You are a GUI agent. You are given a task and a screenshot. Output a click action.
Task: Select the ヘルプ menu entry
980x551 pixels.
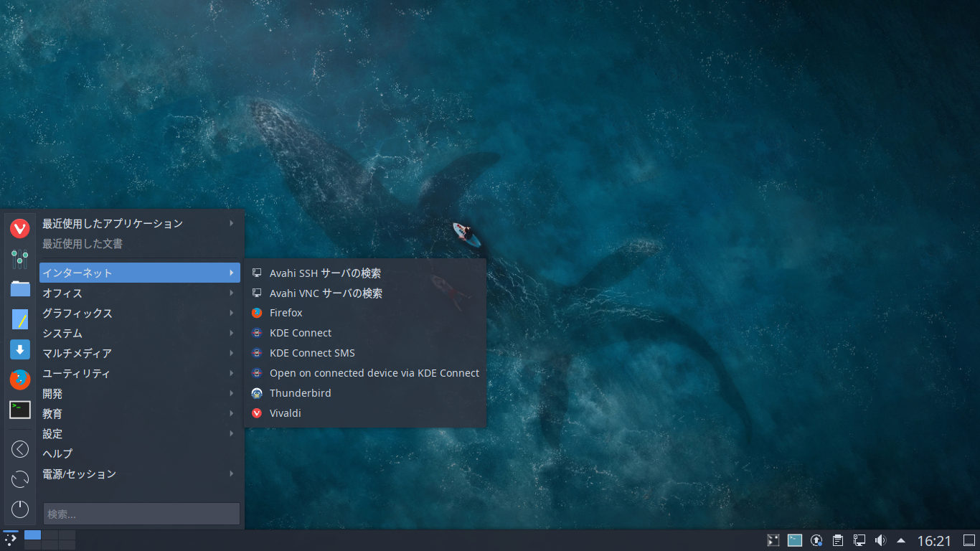click(x=140, y=453)
